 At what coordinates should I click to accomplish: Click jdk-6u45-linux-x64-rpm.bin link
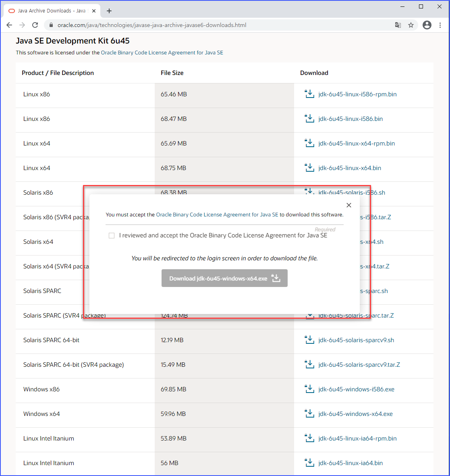(357, 143)
